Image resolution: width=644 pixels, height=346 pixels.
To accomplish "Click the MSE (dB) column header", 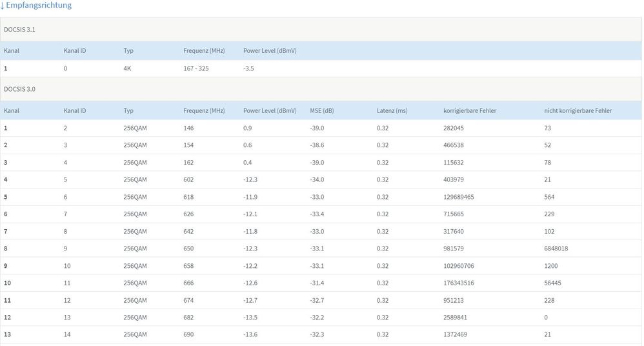I will pyautogui.click(x=322, y=110).
